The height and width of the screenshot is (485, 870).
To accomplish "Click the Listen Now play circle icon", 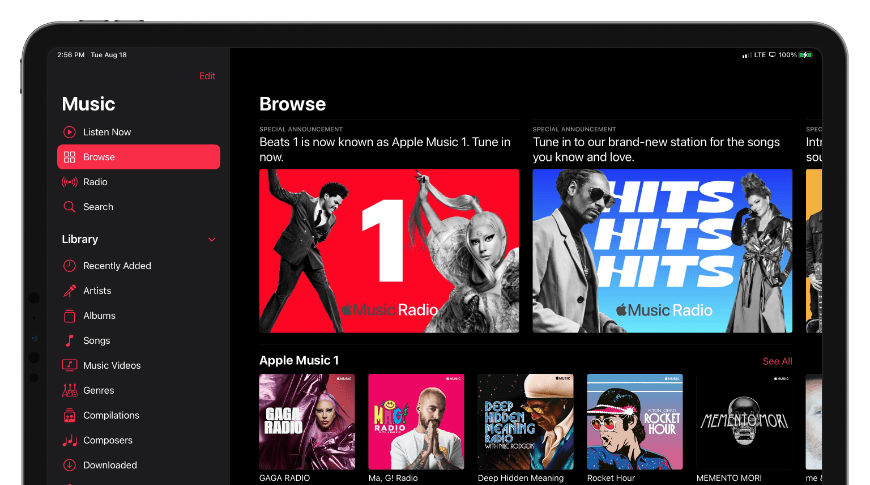I will point(69,132).
